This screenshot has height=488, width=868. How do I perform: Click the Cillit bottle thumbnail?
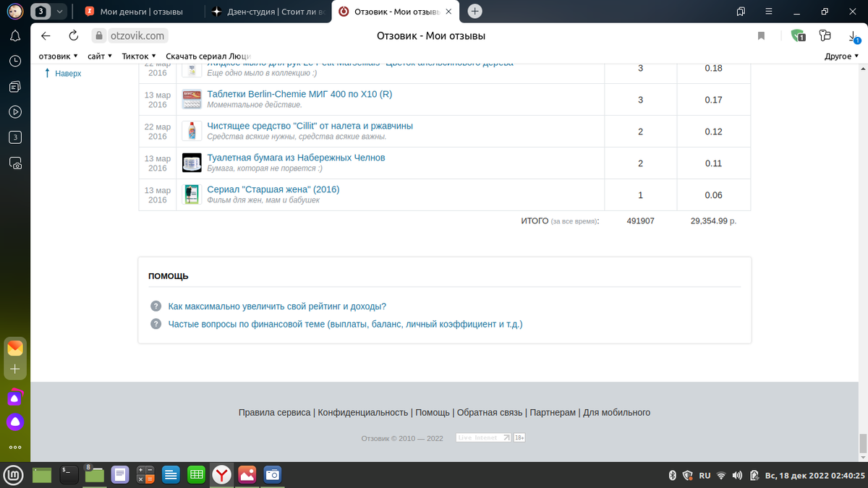pyautogui.click(x=192, y=131)
